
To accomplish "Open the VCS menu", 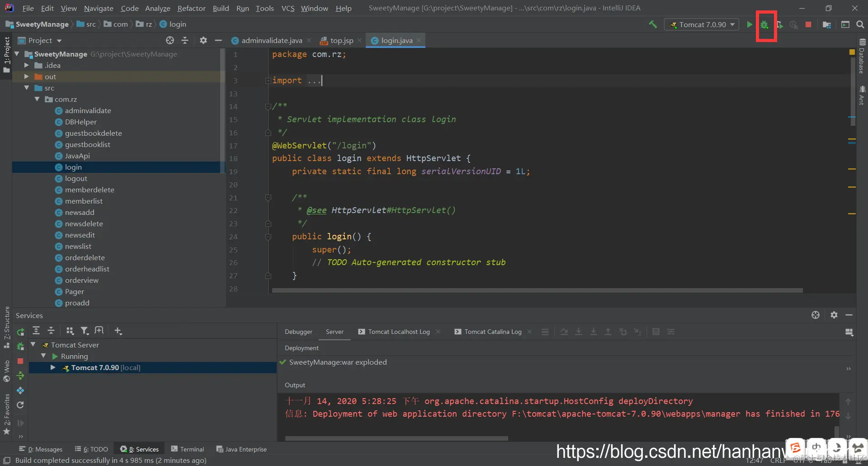I will 288,8.
